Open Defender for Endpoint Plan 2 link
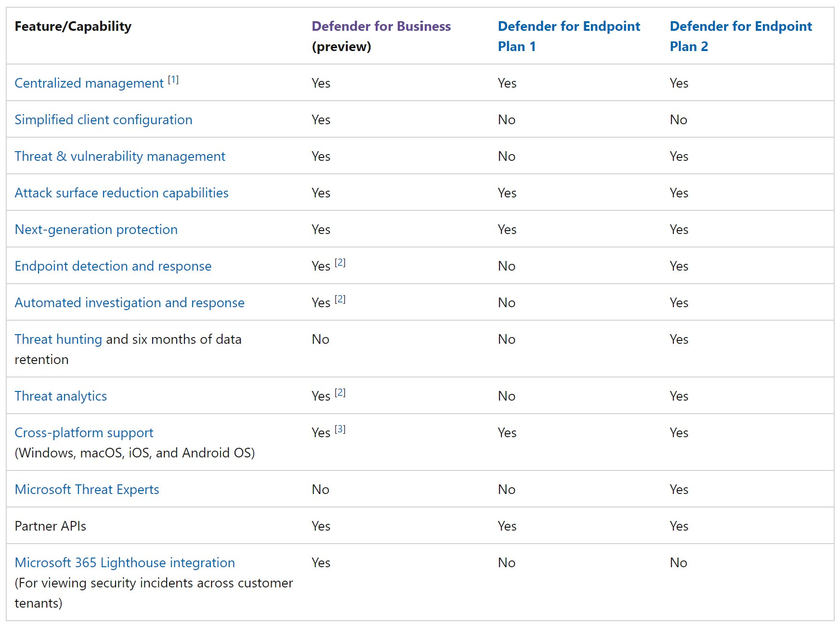 740,26
